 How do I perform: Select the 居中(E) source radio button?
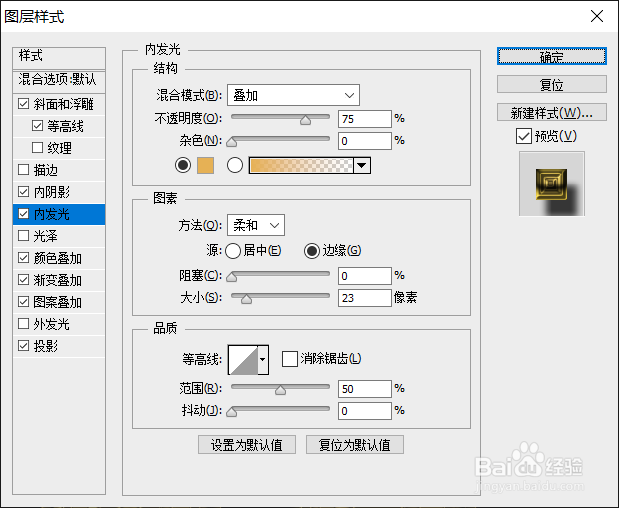coord(233,251)
